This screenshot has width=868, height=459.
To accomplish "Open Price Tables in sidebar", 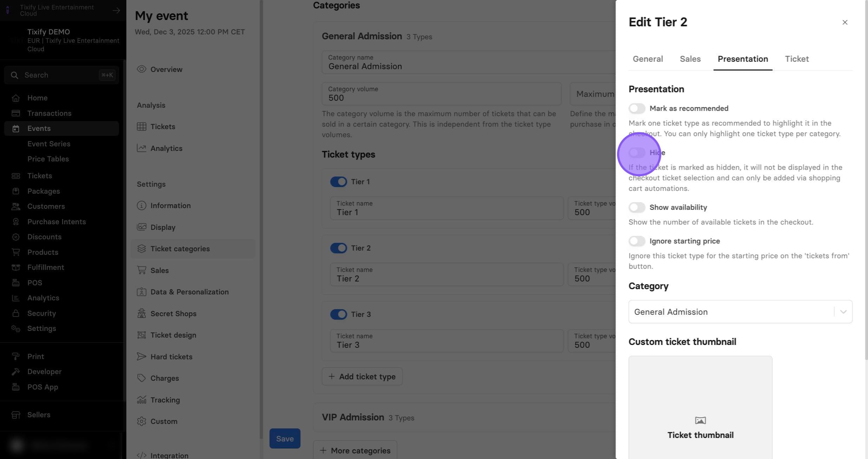I will click(x=48, y=159).
